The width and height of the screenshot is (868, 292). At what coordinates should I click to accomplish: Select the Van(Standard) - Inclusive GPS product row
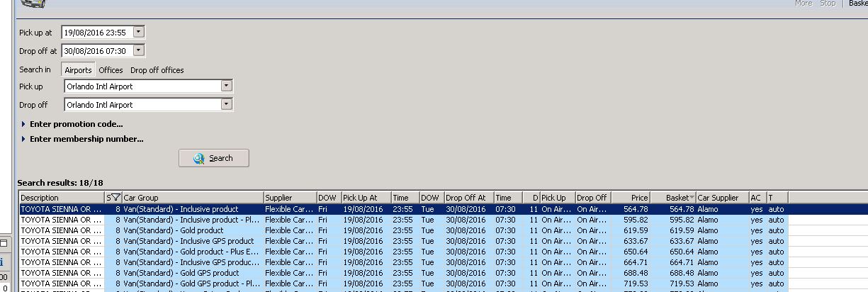[x=403, y=241]
